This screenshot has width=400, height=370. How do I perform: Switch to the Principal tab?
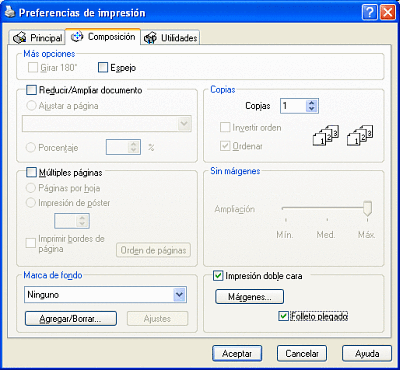tap(37, 38)
